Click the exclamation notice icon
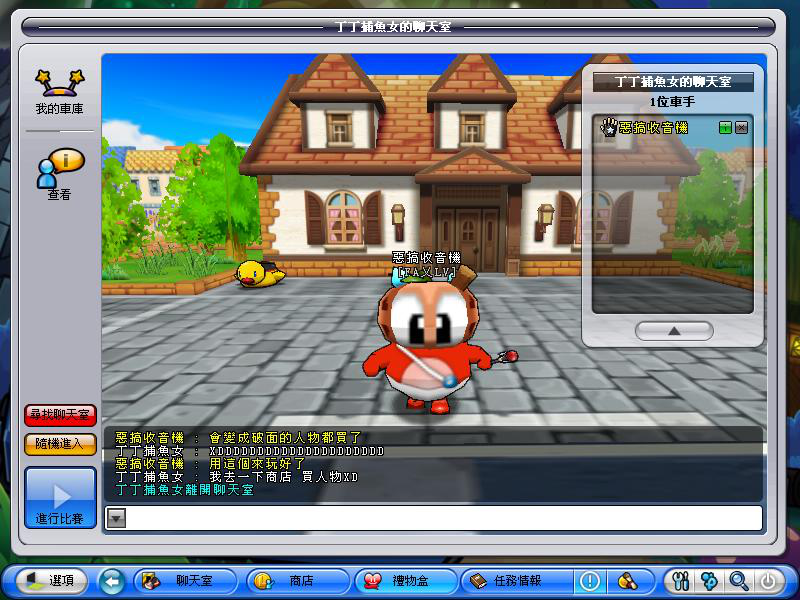800x600 pixels. (x=590, y=580)
